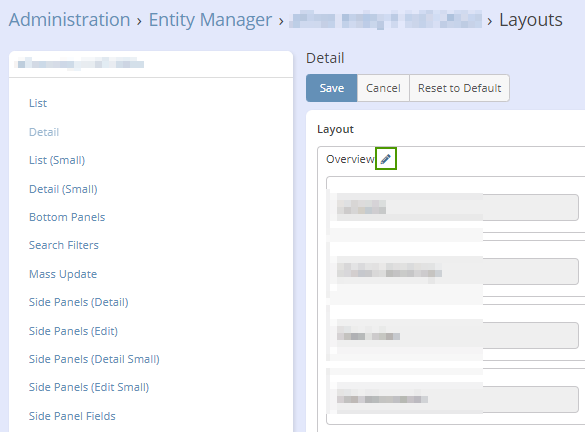Image resolution: width=585 pixels, height=432 pixels.
Task: Open Search Filters layout
Action: 64,245
